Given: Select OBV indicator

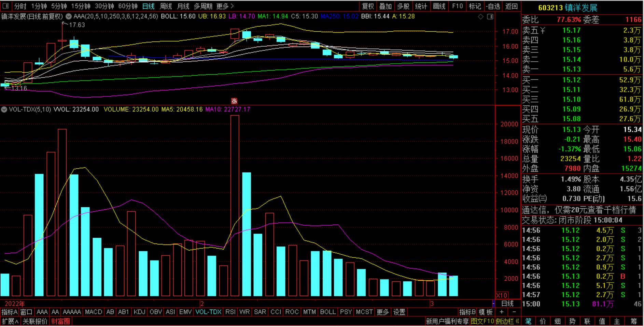Looking at the screenshot, I should tap(156, 312).
